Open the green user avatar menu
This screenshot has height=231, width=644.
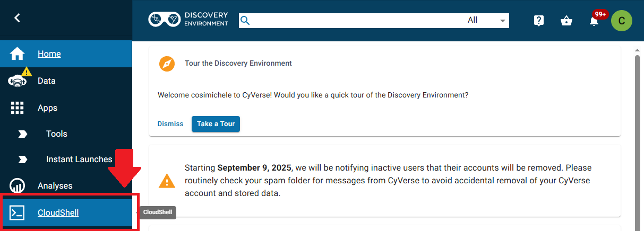click(x=622, y=21)
